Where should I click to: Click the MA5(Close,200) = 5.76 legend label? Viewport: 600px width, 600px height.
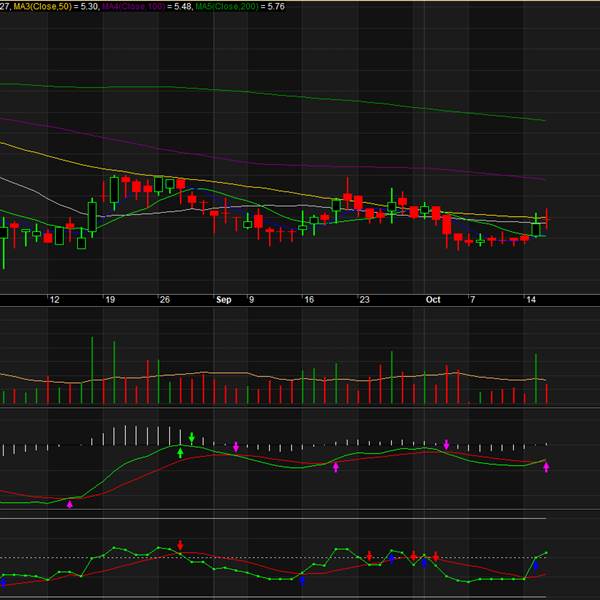click(x=240, y=7)
